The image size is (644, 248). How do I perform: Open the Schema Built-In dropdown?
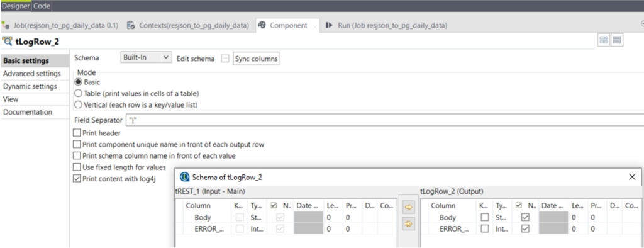146,57
